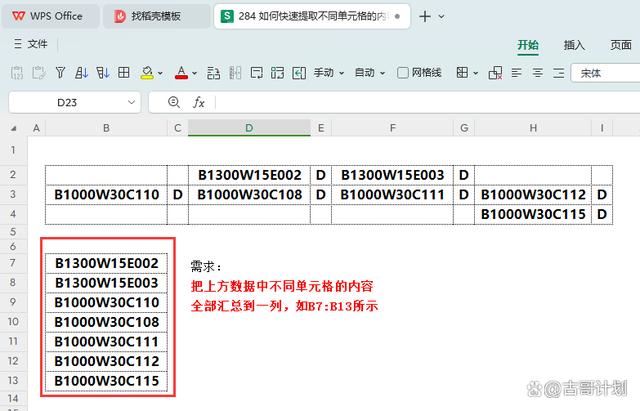The image size is (640, 411).
Task: Select cell F3 containing B1000W30C111
Action: pyautogui.click(x=393, y=195)
